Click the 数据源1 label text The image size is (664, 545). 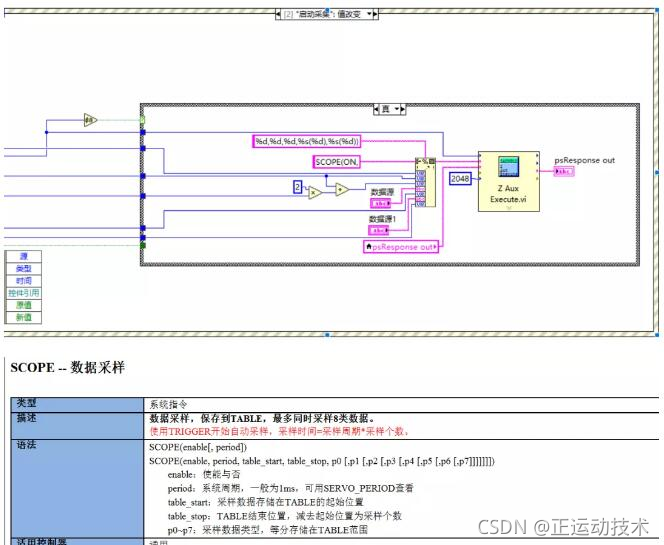pos(382,219)
